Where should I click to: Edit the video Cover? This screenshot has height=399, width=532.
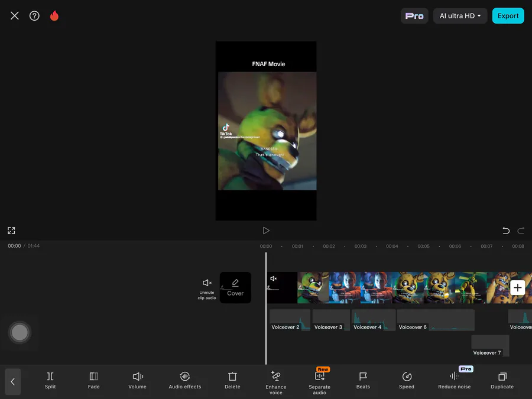(x=235, y=288)
